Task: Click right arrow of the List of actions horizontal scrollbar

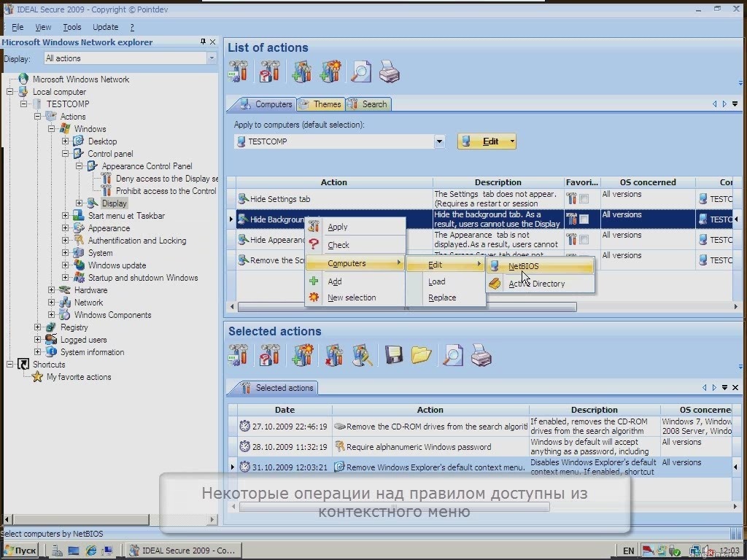Action: click(735, 307)
